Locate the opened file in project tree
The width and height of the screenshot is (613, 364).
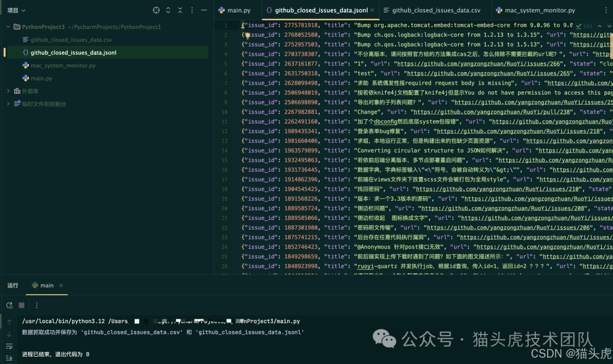(156, 10)
